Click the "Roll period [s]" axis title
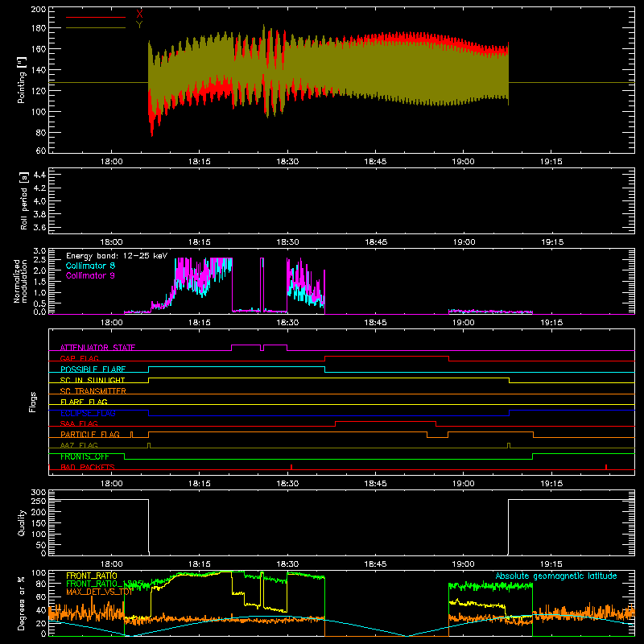Viewport: 644px width, 644px height. pyautogui.click(x=24, y=200)
